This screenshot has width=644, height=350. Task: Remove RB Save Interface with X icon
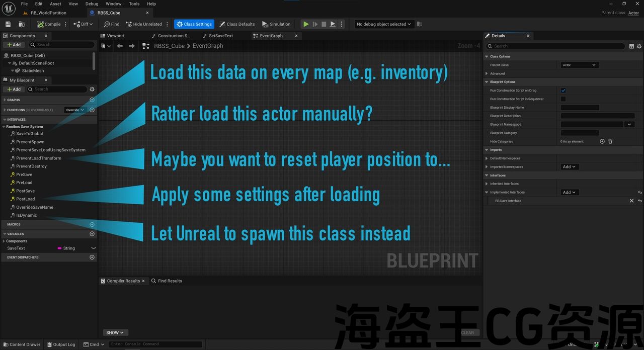(x=631, y=201)
